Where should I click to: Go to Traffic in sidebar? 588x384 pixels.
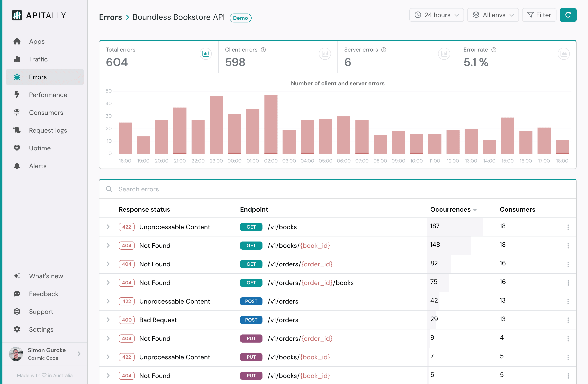[x=45, y=59]
